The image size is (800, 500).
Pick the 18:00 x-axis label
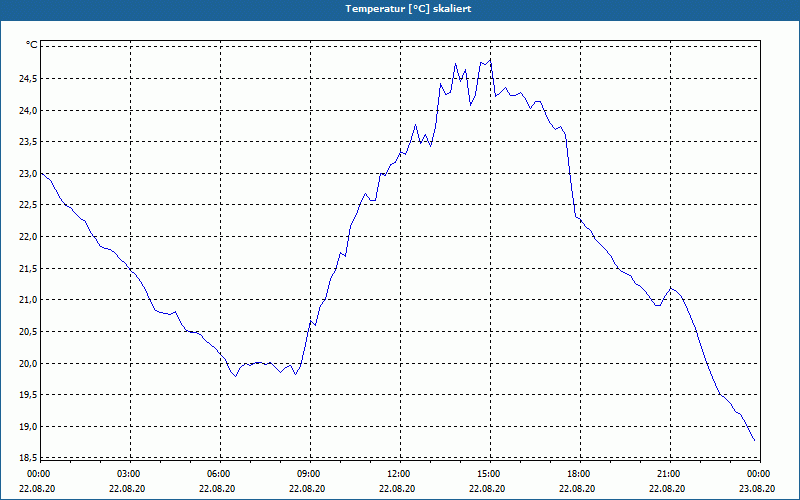click(x=578, y=474)
